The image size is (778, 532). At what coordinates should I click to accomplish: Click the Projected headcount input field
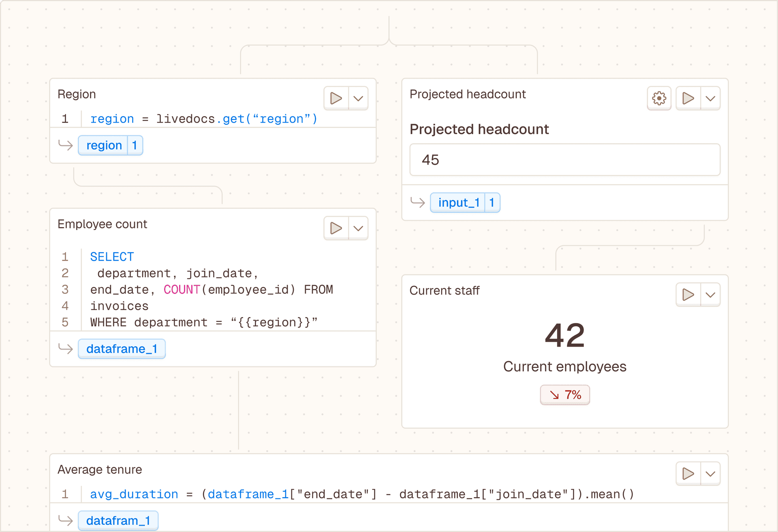coord(564,160)
